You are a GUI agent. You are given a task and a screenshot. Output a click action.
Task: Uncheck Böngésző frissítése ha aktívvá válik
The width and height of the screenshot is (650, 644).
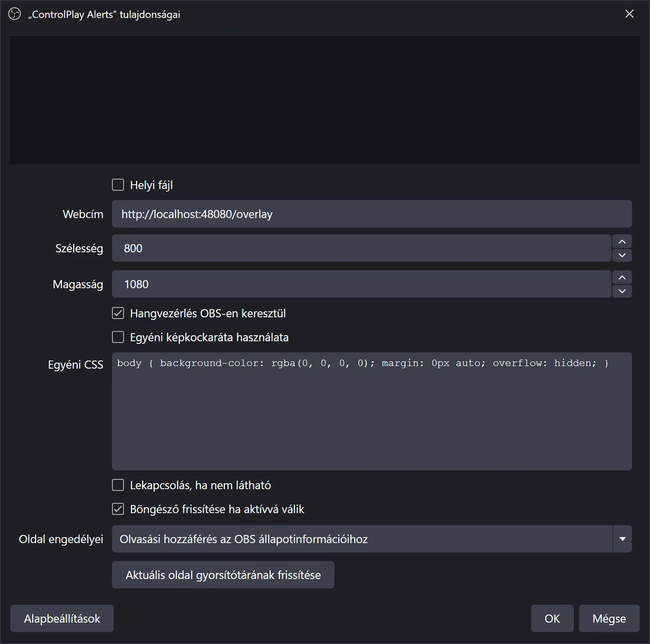point(118,509)
